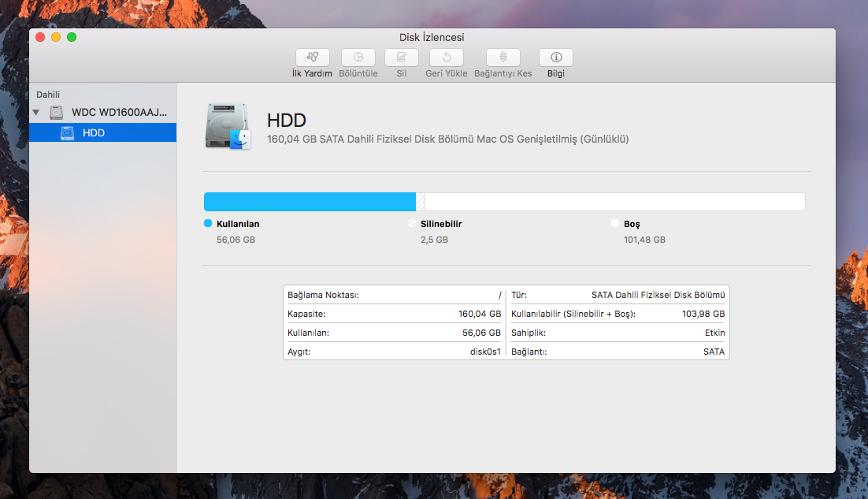Open the Bilgi info panel
The image size is (868, 499).
[x=555, y=58]
